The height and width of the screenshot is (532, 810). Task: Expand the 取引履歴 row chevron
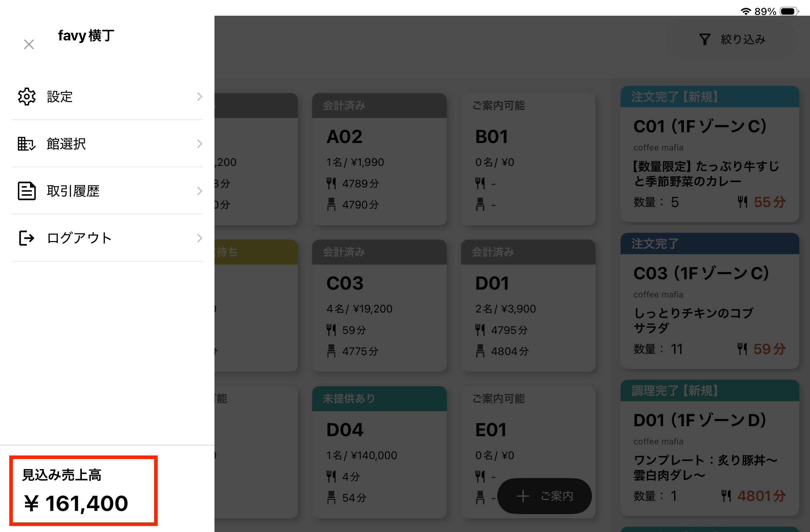pos(199,191)
